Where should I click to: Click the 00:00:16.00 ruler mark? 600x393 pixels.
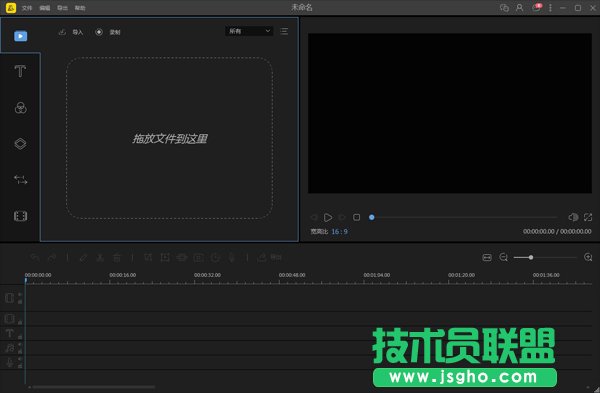(x=122, y=275)
